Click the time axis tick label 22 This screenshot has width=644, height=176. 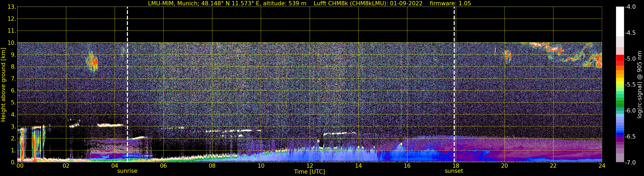[553, 166]
